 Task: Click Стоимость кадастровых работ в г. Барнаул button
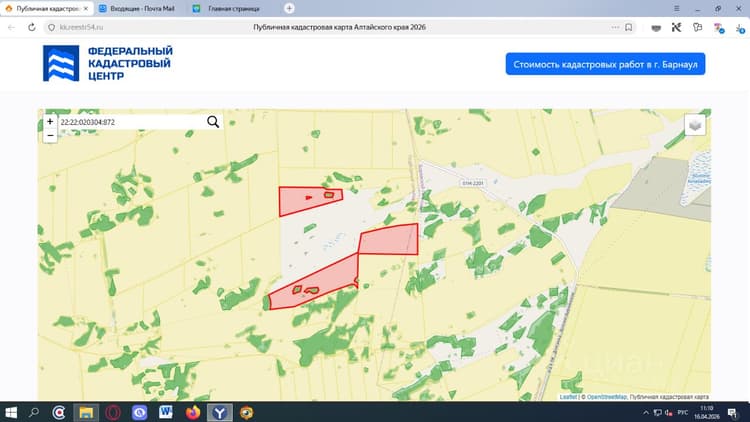click(605, 64)
